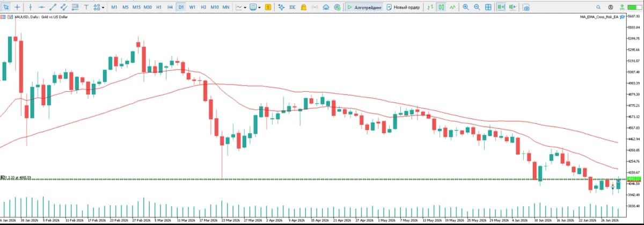Open the cloud VPS hosting icon
This screenshot has height=225, width=644.
point(326,7)
